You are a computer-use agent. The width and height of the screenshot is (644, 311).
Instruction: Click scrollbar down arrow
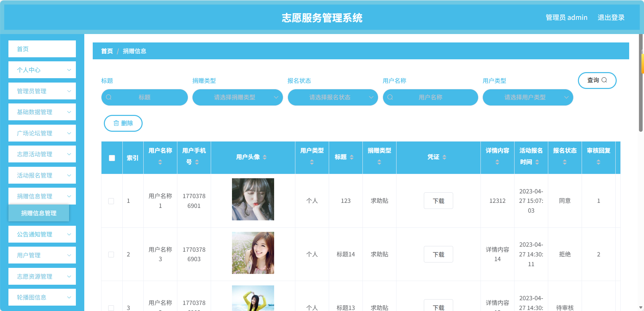click(x=641, y=308)
